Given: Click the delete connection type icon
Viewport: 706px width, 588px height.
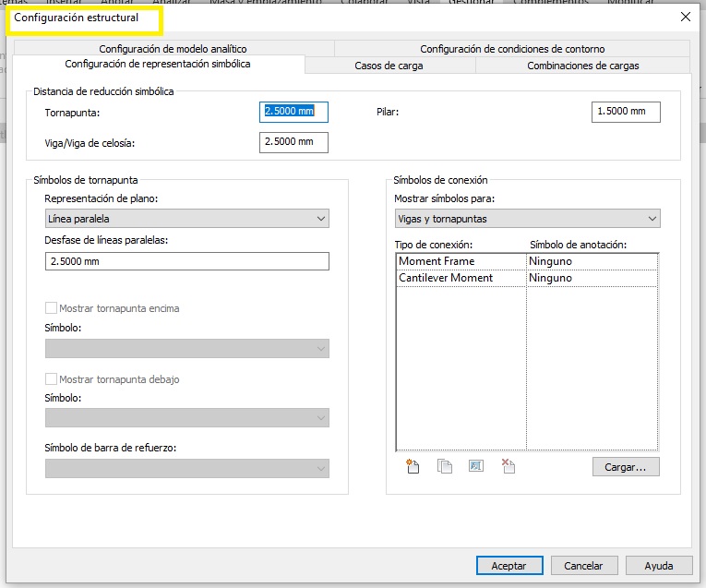Looking at the screenshot, I should tap(508, 466).
